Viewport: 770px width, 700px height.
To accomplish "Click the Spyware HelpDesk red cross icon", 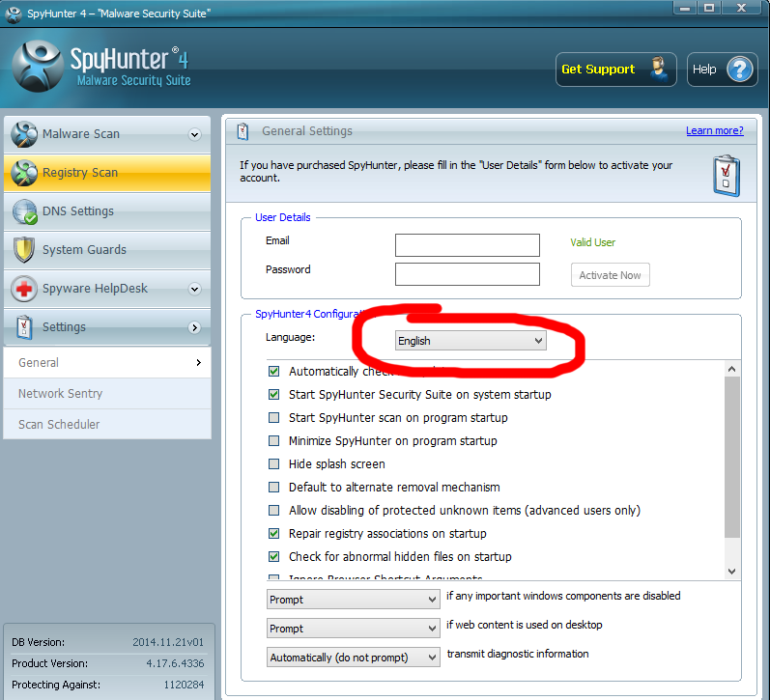I will pos(24,289).
